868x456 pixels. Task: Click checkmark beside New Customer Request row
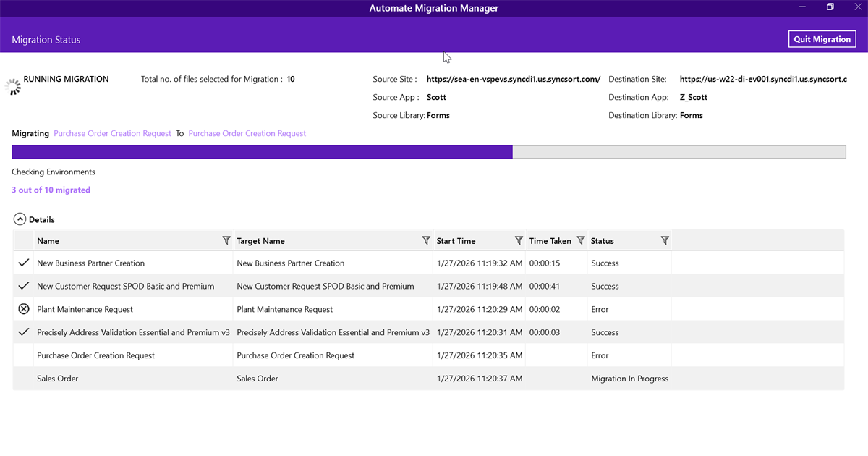23,287
